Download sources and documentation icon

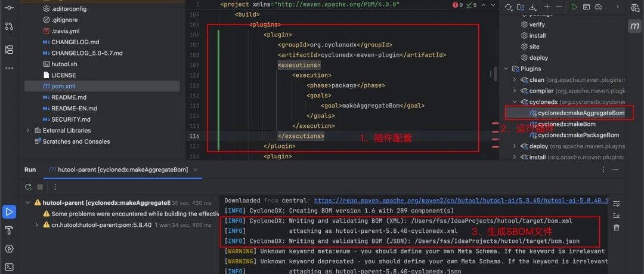[x=532, y=7]
